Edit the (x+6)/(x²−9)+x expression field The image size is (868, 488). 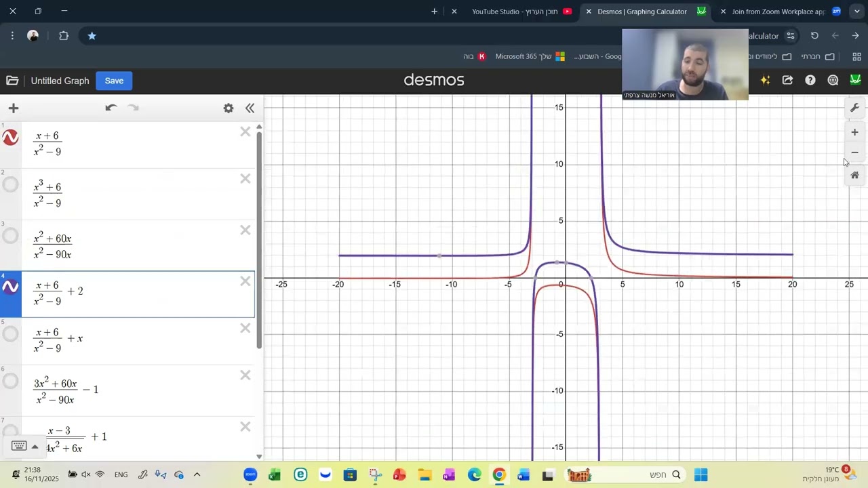(x=138, y=341)
